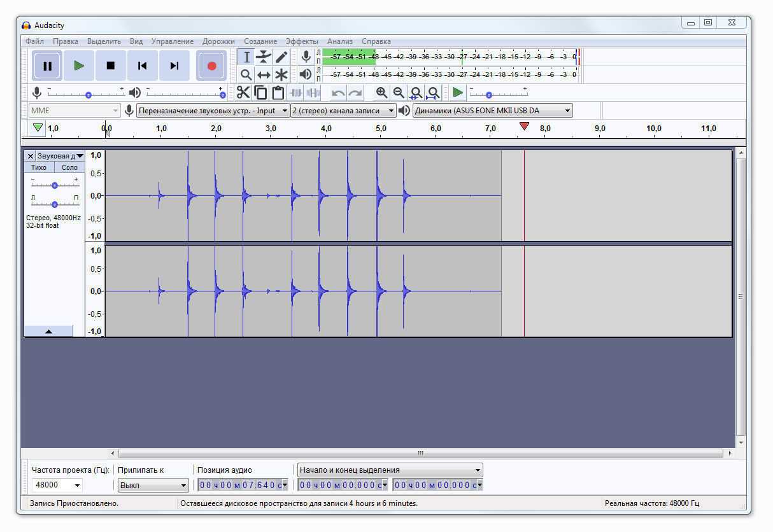The image size is (773, 532).
Task: Select the Draw pencil tool
Action: coord(281,57)
